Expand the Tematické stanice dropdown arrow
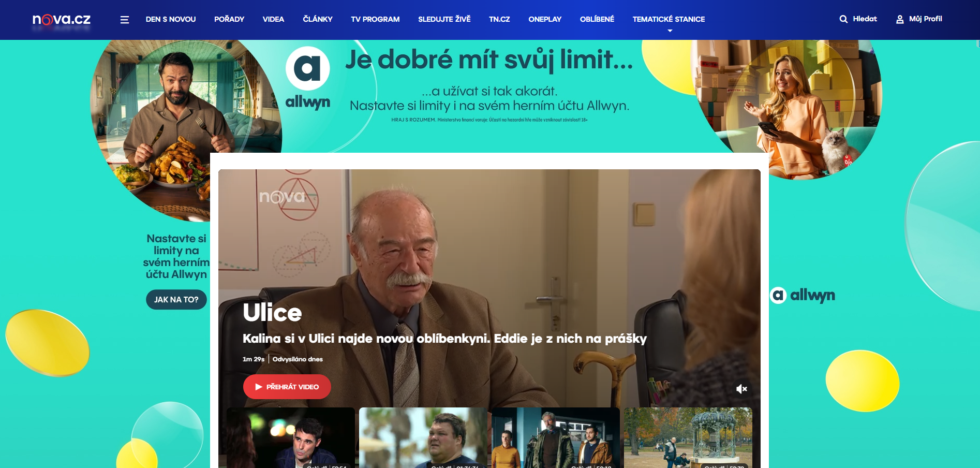Image resolution: width=980 pixels, height=468 pixels. click(x=670, y=31)
